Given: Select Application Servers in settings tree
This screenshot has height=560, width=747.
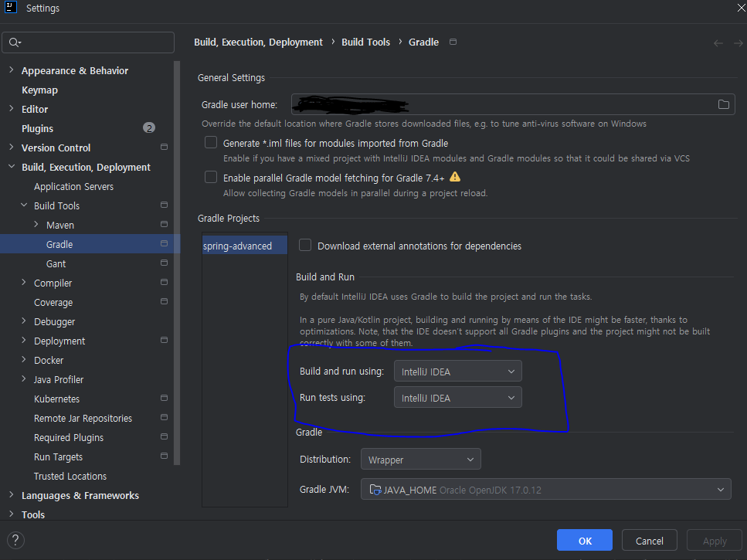Looking at the screenshot, I should pyautogui.click(x=74, y=187).
